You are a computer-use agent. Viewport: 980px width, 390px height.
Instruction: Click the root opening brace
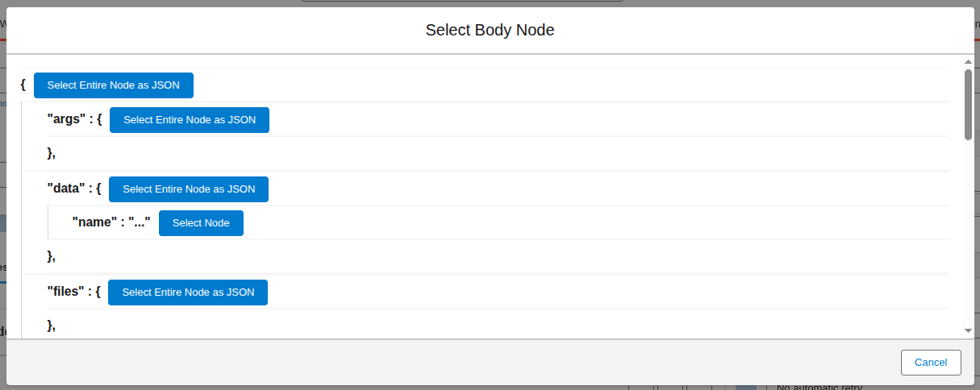pos(23,85)
